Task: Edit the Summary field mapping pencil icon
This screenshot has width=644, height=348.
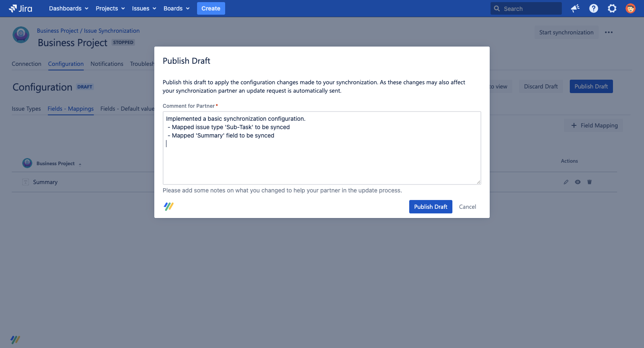Action: [566, 182]
